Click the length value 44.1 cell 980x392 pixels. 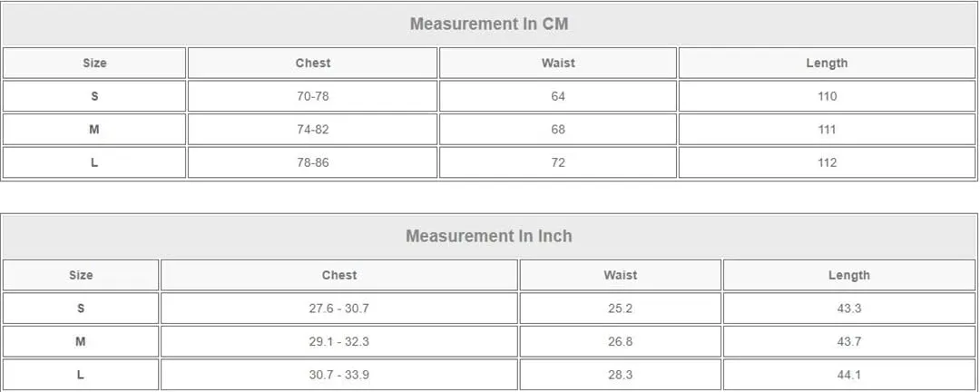tap(849, 375)
